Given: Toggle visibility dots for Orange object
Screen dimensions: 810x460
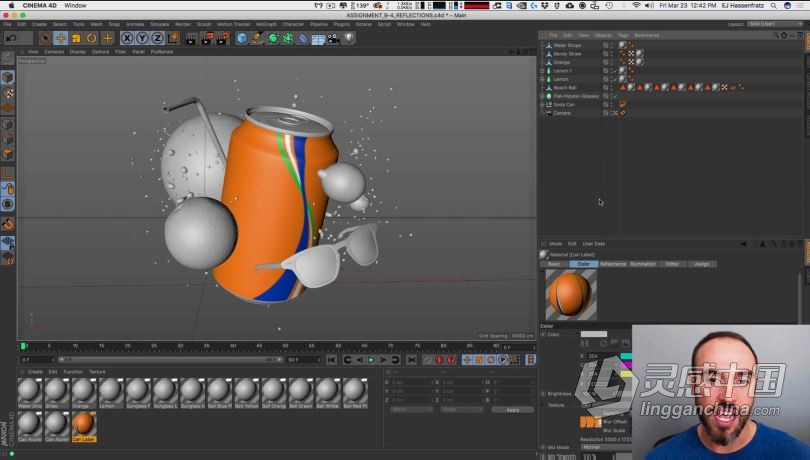Looking at the screenshot, I should point(612,62).
